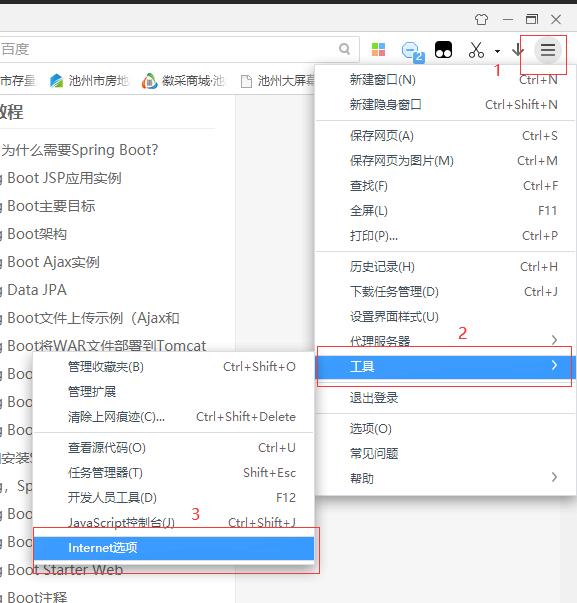Open the chat bubble message icon
The height and width of the screenshot is (603, 577).
413,51
